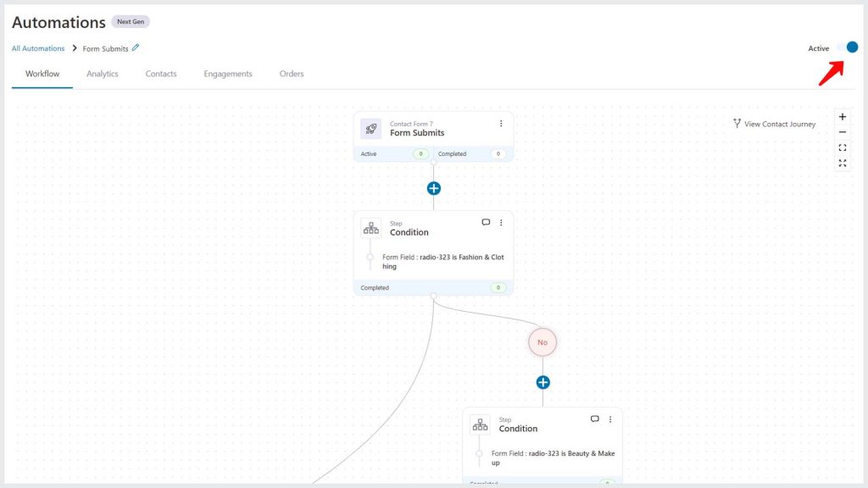
Task: Click the Fashion & Clothing Condition step icon
Action: [x=371, y=227]
